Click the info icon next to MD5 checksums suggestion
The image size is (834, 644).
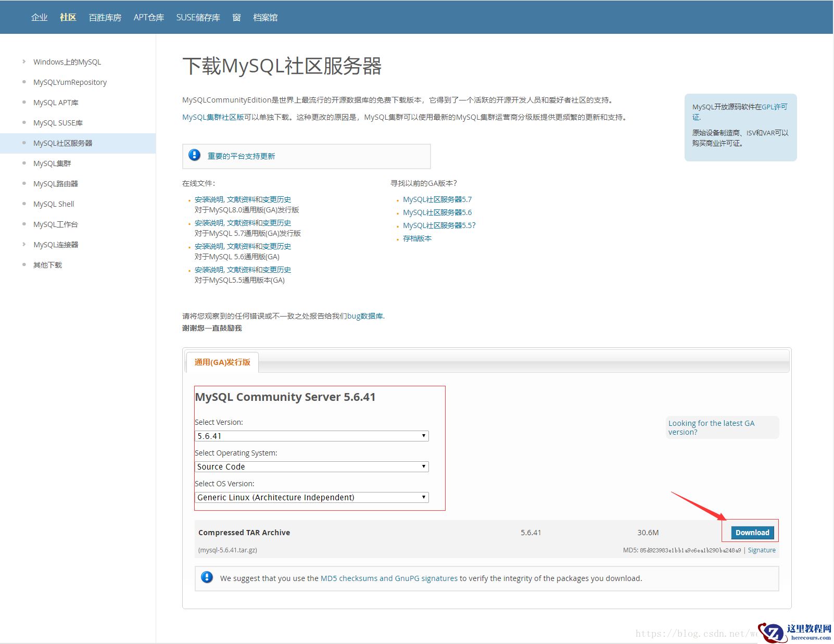[x=207, y=577]
